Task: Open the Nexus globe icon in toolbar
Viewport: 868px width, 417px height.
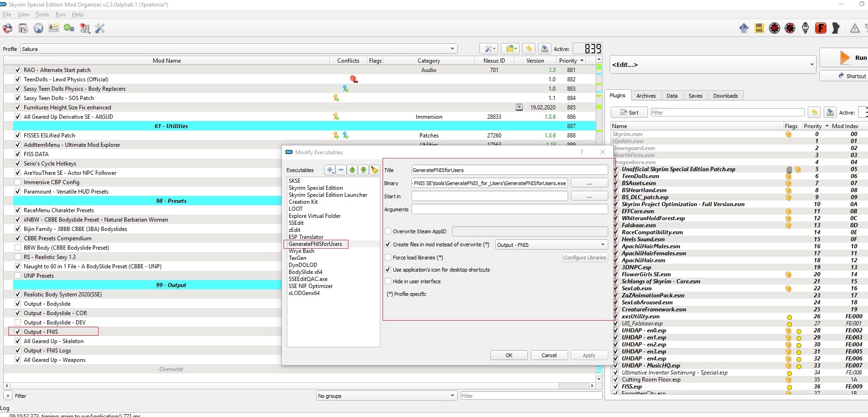Action: pos(38,29)
